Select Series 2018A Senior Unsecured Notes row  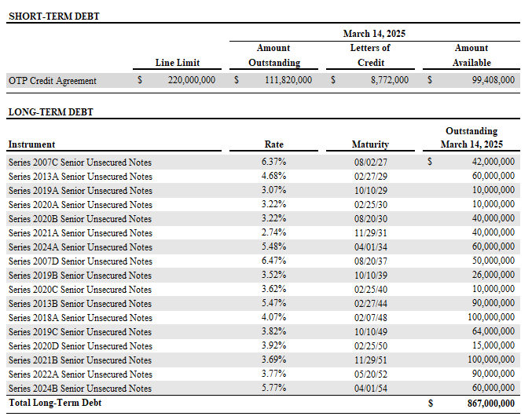[80, 318]
